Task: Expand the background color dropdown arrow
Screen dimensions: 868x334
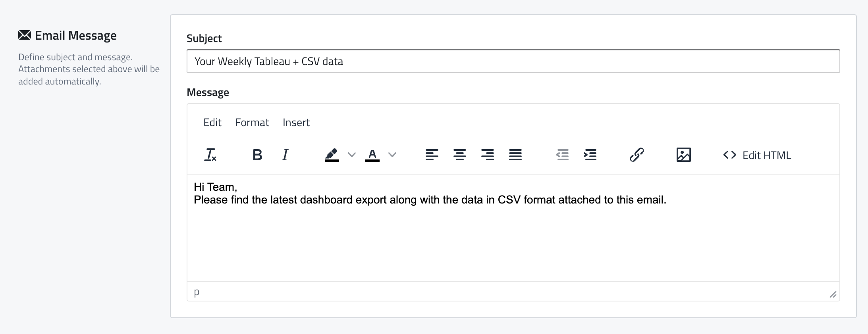Action: coord(352,155)
